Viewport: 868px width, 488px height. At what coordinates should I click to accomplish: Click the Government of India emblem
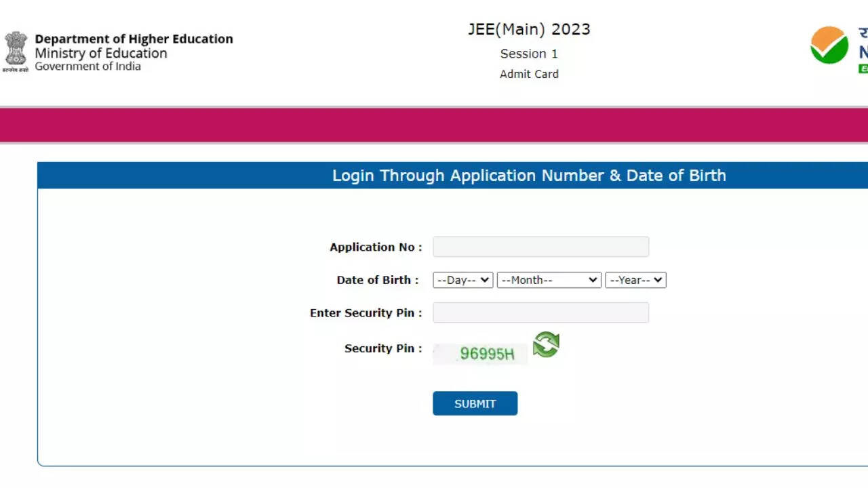[x=16, y=52]
